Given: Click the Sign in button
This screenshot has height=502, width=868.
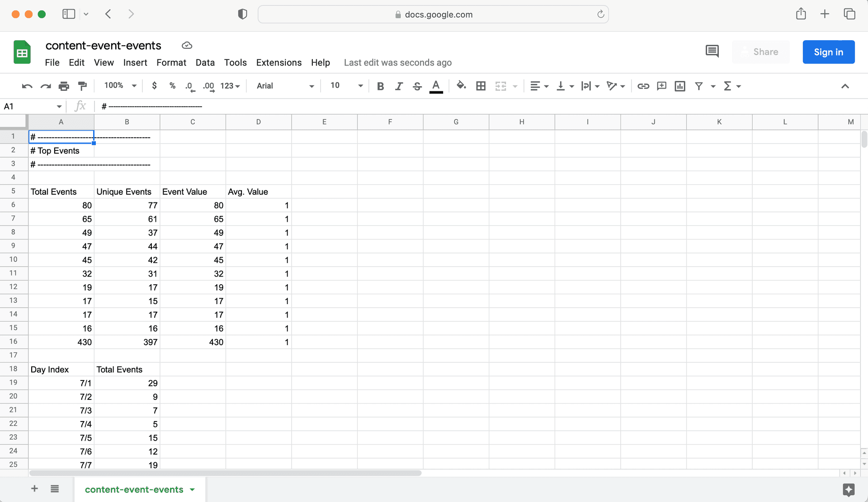Looking at the screenshot, I should [828, 52].
